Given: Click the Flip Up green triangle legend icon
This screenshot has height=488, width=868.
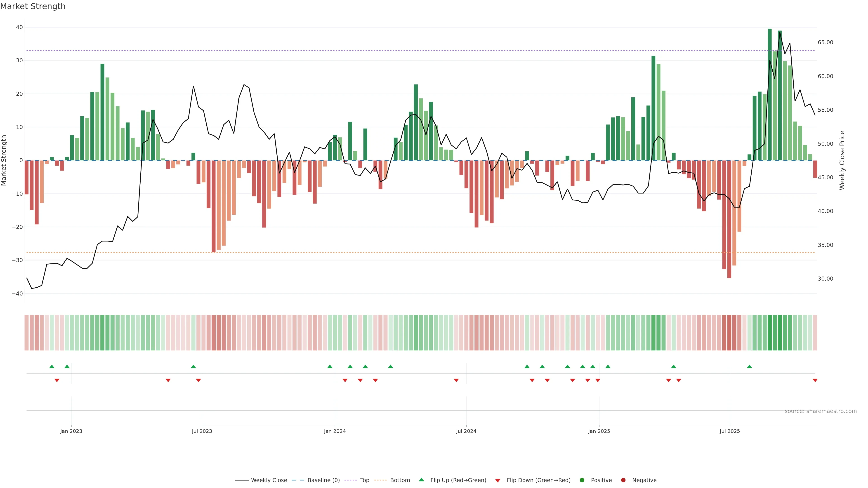Looking at the screenshot, I should tap(421, 480).
